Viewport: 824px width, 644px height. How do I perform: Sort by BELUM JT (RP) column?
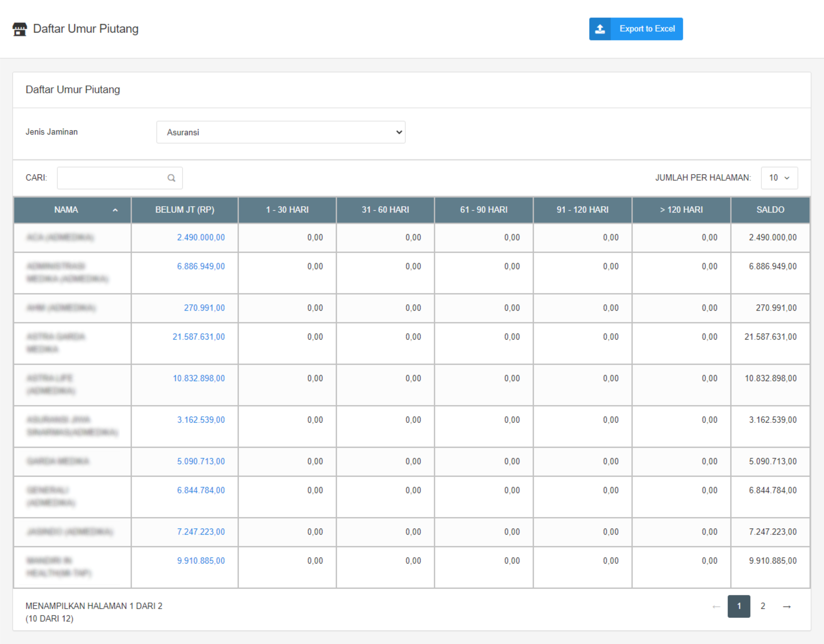[x=185, y=210]
